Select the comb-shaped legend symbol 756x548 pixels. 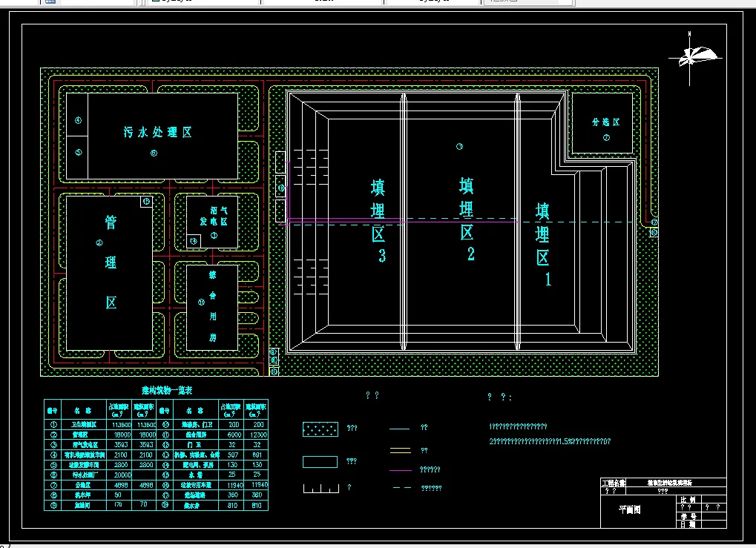pos(321,489)
